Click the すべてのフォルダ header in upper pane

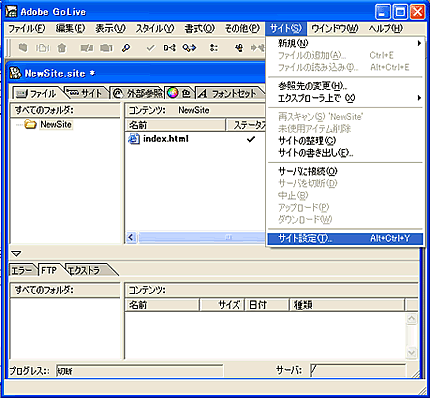65,110
